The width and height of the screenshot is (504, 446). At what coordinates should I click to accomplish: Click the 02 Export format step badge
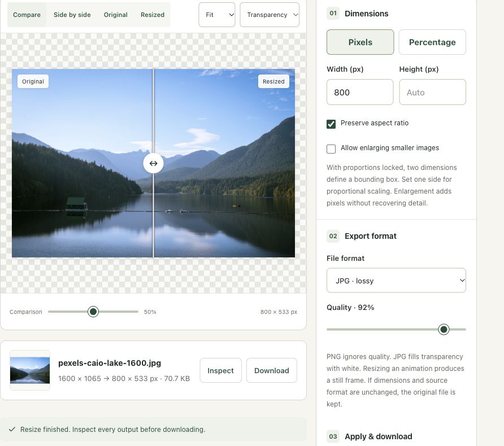click(333, 236)
